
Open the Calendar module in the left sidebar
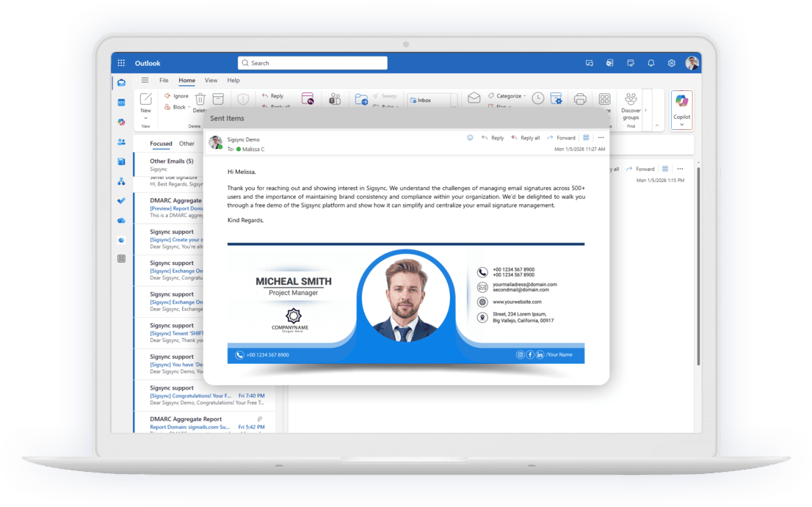point(121,103)
